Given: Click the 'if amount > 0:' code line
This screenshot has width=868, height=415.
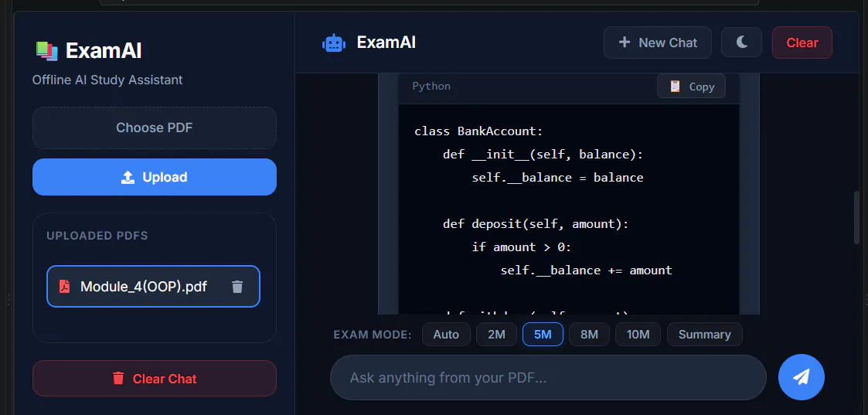Looking at the screenshot, I should [521, 247].
